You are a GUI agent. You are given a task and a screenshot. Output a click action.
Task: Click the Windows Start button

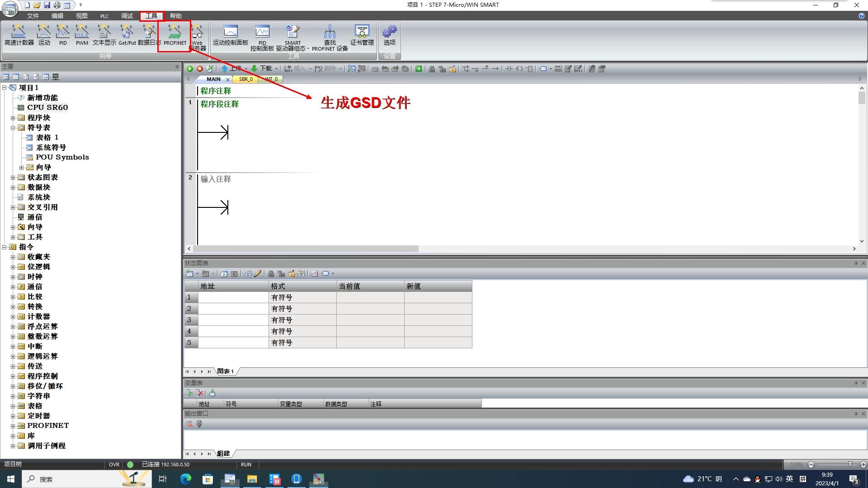coord(11,479)
